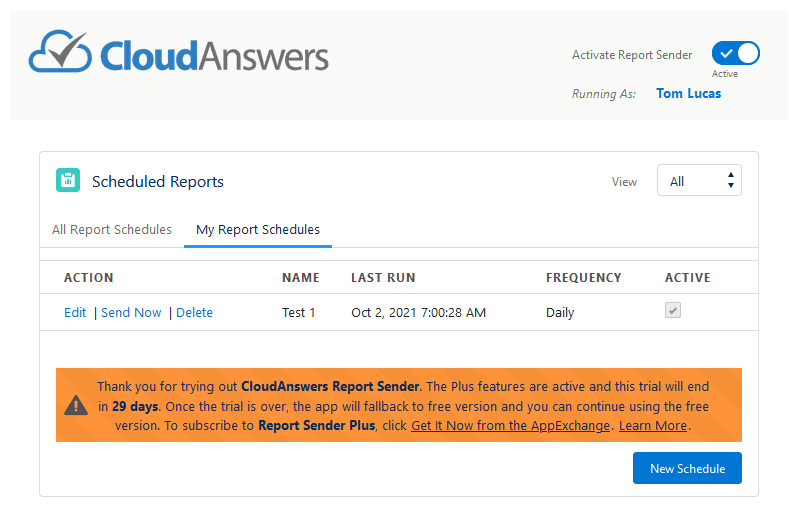Click the Name column header
Image resolution: width=789 pixels, height=511 pixels.
[x=300, y=278]
